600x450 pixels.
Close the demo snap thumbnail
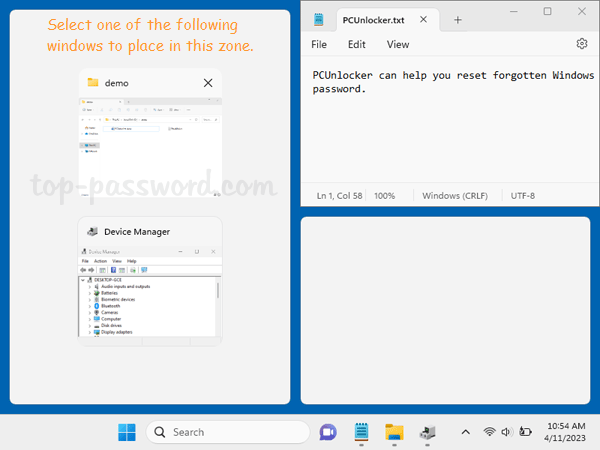pos(208,83)
